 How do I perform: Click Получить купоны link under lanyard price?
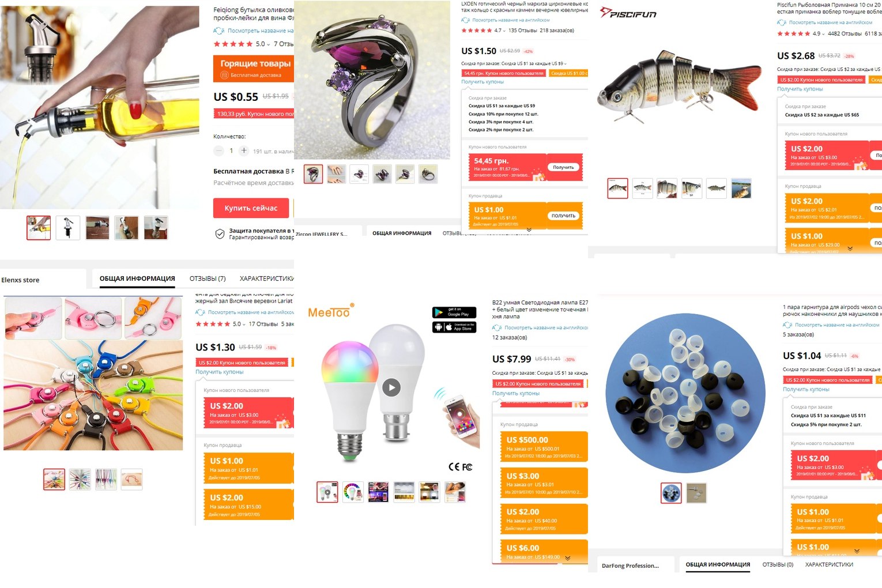(x=219, y=372)
